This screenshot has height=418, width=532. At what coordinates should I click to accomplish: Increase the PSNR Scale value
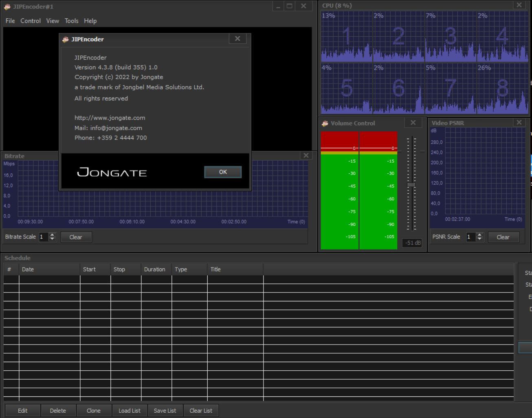[x=479, y=235]
